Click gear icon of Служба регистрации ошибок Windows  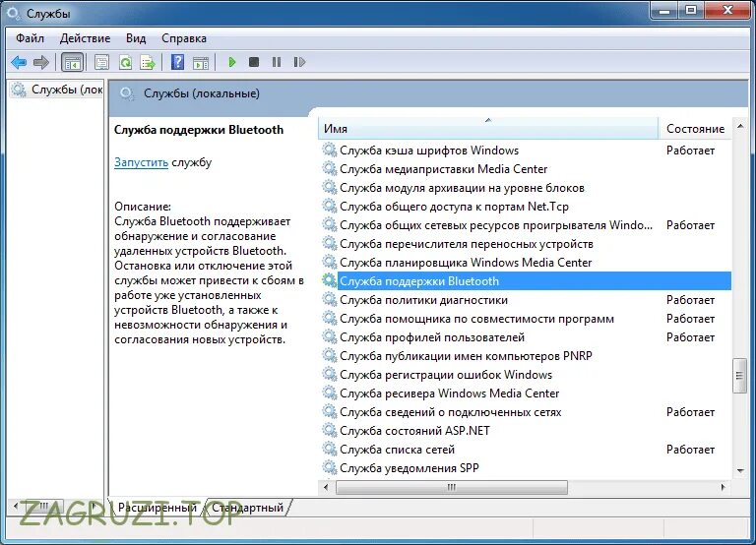[330, 374]
